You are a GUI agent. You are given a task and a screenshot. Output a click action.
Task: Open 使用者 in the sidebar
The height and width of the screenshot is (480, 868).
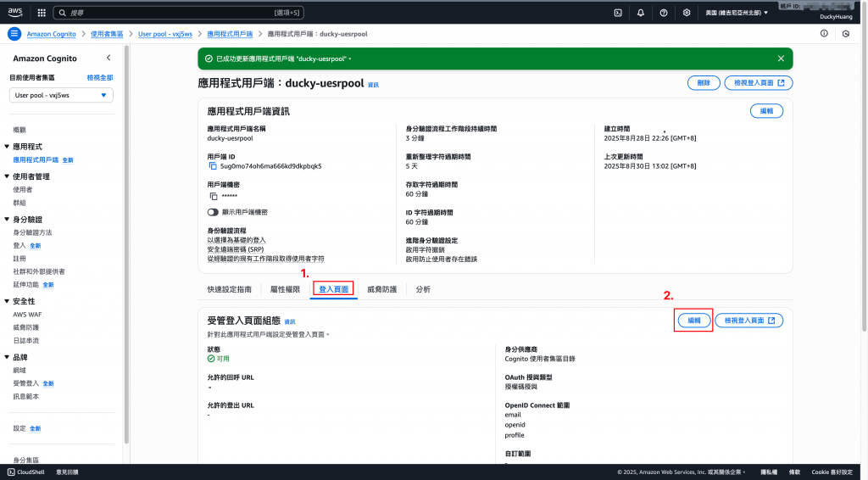[23, 190]
